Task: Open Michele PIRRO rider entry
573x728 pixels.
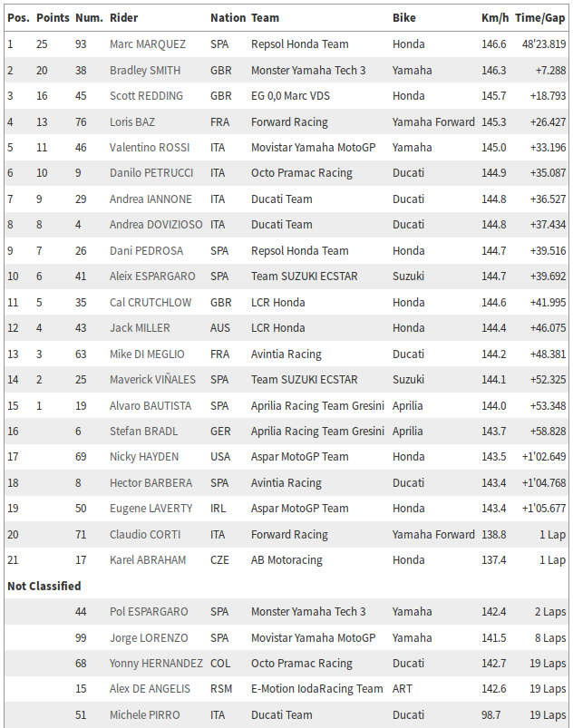Action: (144, 715)
